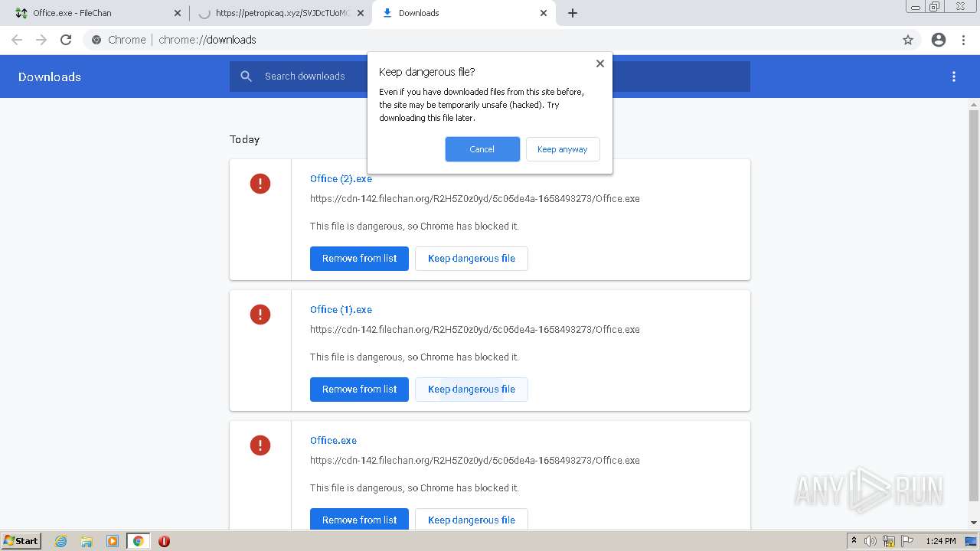Click the chrome://downloads address bar

point(490,40)
